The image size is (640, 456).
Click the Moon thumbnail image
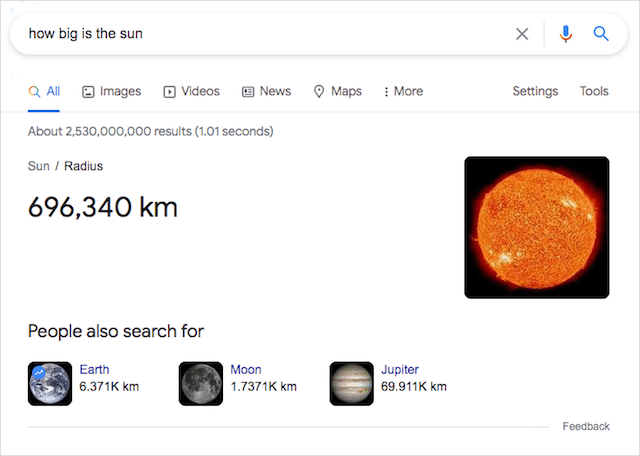tap(200, 383)
